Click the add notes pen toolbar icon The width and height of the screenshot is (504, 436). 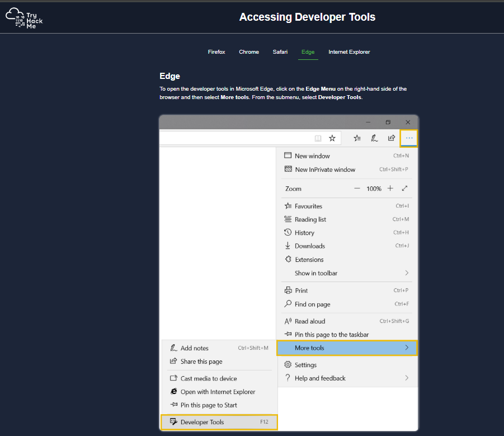tap(374, 138)
